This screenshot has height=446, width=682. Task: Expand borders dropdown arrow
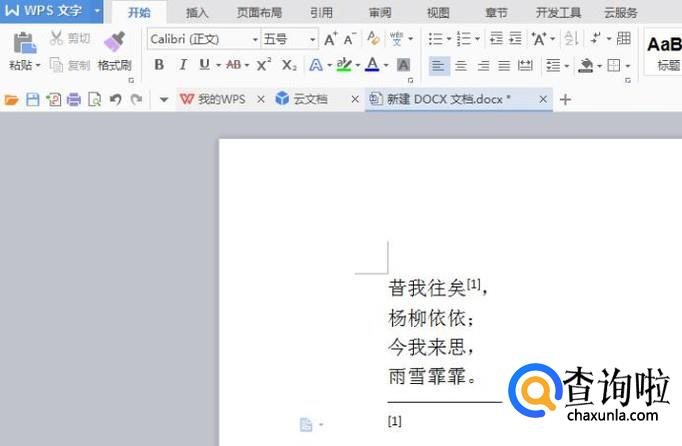(628, 66)
